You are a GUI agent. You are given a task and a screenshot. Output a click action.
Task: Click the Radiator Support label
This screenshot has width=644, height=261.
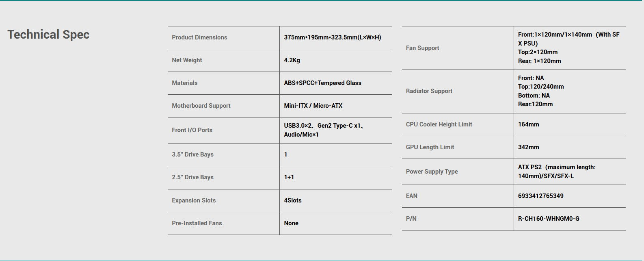click(429, 91)
